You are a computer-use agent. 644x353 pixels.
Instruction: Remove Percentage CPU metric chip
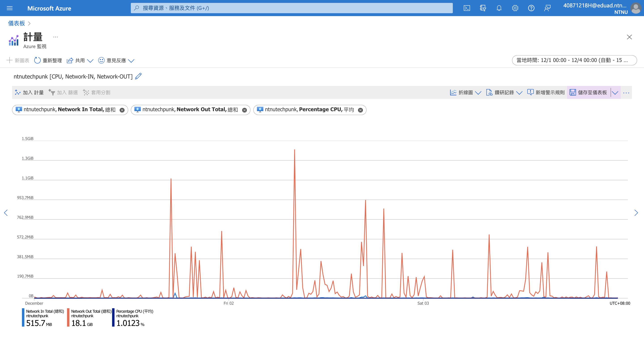(x=360, y=110)
